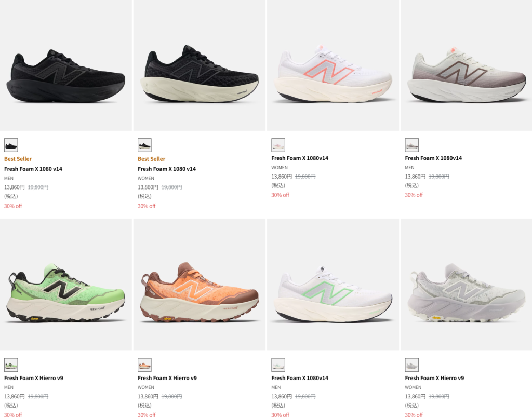Choose the white-pink swatch for women's 1080v14

(x=278, y=145)
